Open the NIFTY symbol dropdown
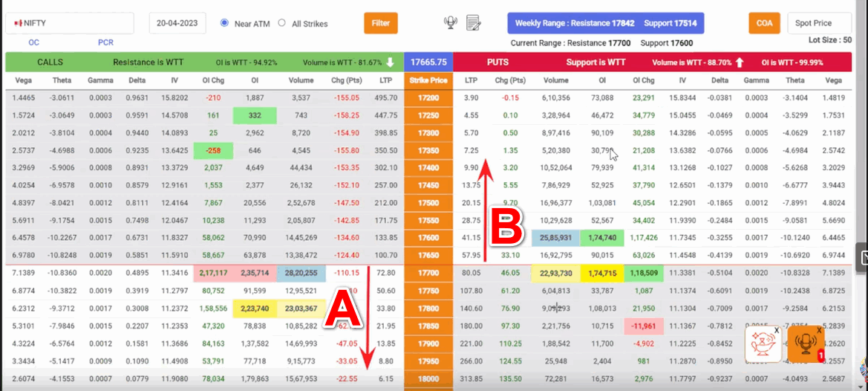The width and height of the screenshot is (868, 391). pyautogui.click(x=70, y=23)
